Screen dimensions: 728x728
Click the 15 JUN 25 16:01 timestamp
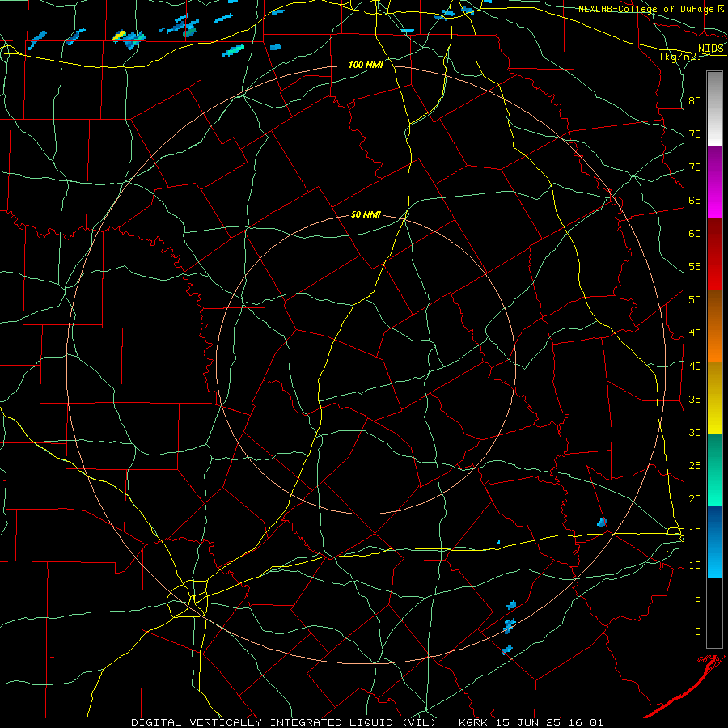click(x=550, y=722)
